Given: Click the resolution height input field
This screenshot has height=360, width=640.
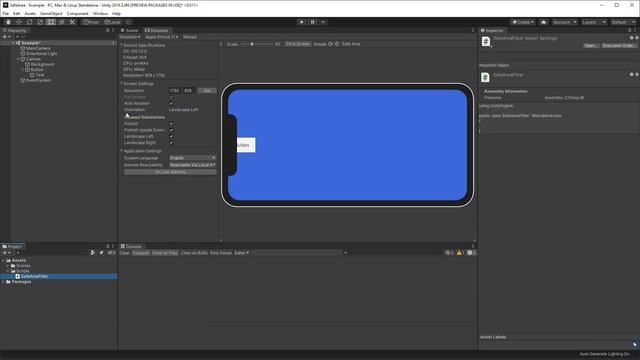Looking at the screenshot, I should [x=188, y=91].
